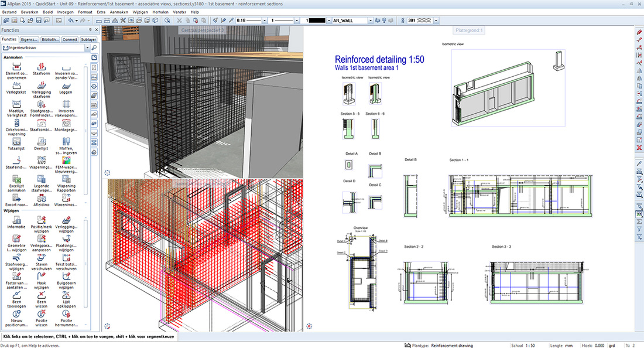
Task: Click the Section 1 - 1 drawing
Action: click(x=520, y=196)
